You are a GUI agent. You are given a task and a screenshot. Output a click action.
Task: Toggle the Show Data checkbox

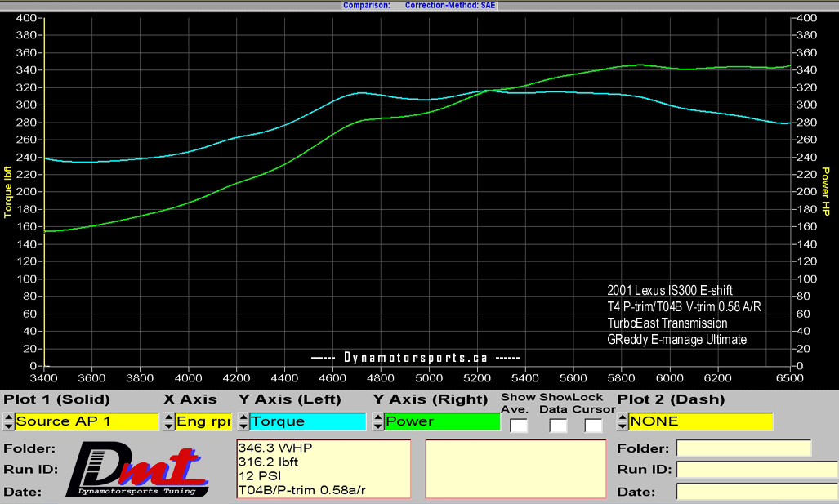[558, 426]
